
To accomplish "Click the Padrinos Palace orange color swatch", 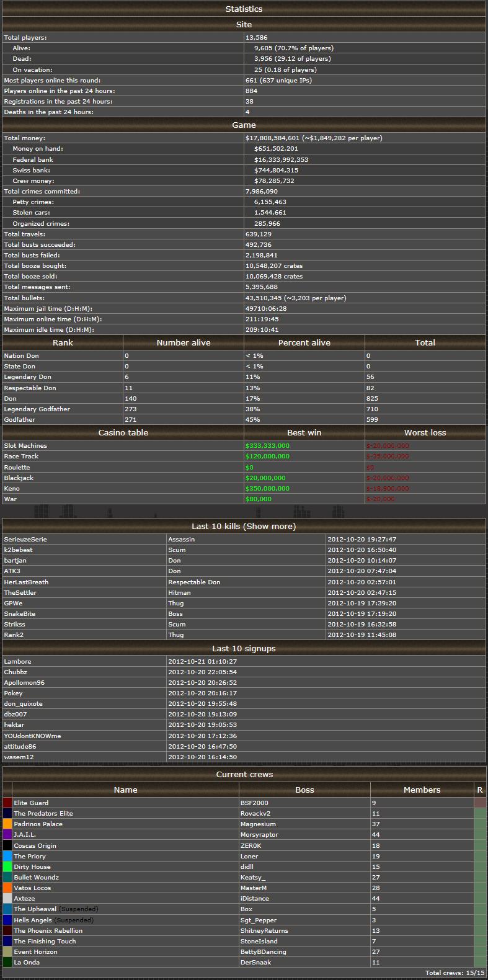I will (x=7, y=824).
